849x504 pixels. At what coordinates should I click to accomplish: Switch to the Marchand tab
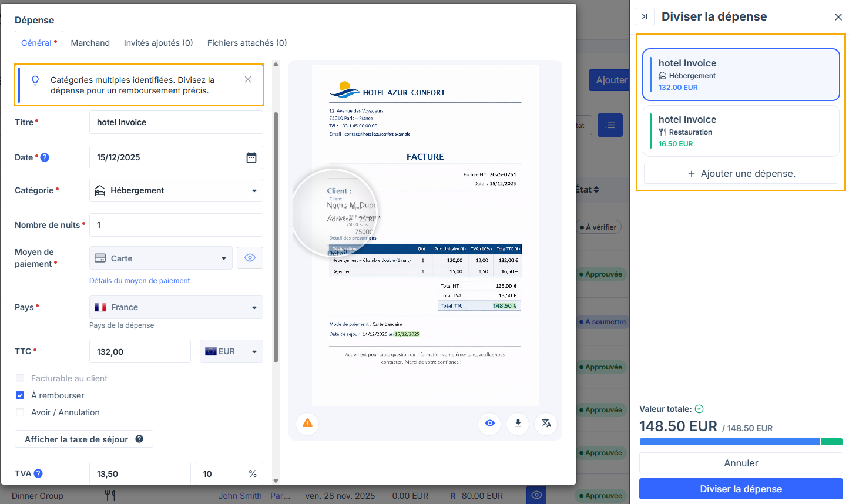point(90,42)
